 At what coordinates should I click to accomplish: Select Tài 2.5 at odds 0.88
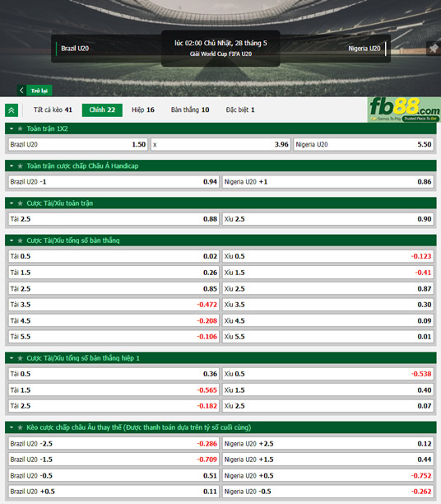tap(114, 219)
